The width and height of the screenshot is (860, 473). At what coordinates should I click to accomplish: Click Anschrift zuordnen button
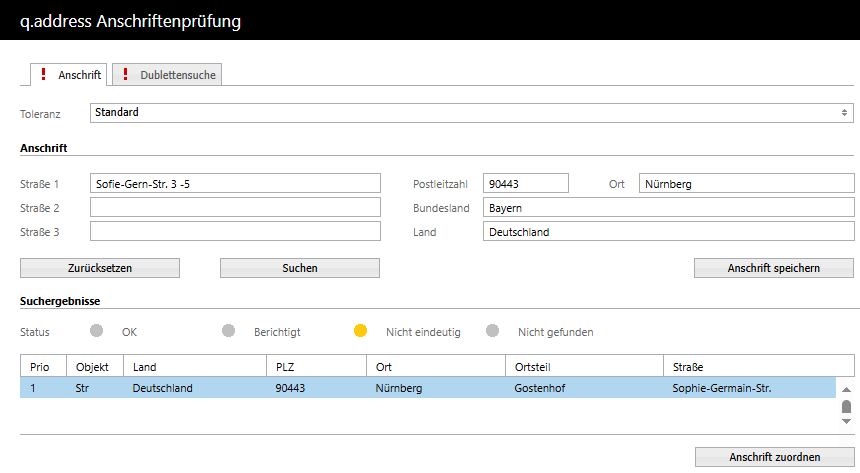point(774,457)
